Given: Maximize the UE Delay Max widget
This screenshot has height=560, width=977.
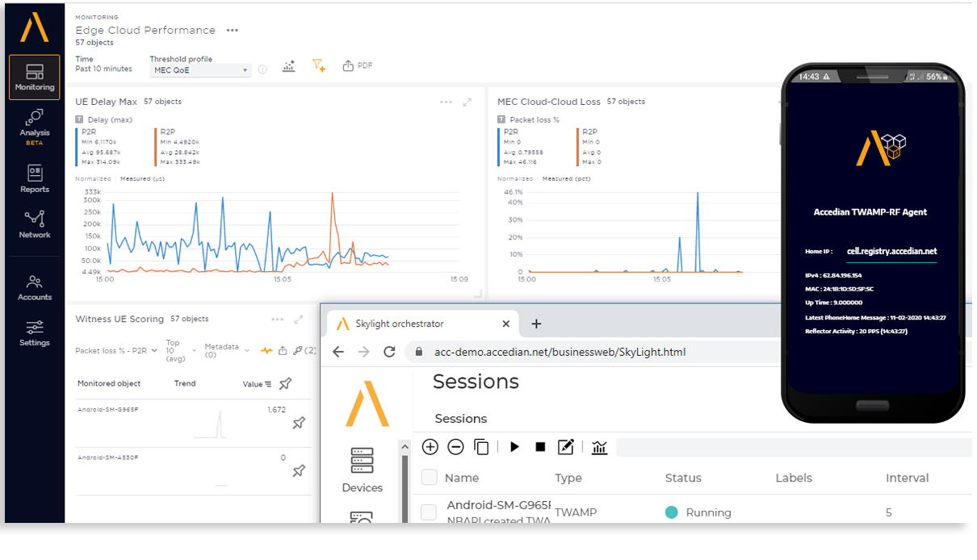Looking at the screenshot, I should tap(467, 102).
